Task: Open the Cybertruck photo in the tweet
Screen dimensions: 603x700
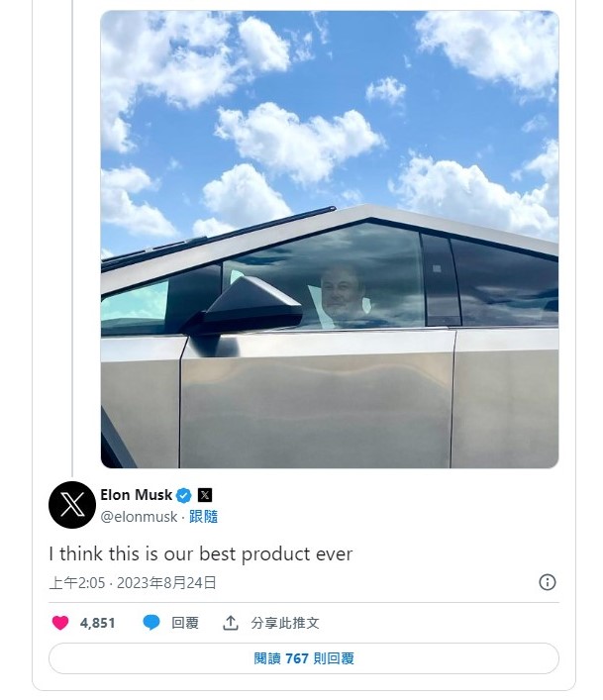Action: click(330, 149)
